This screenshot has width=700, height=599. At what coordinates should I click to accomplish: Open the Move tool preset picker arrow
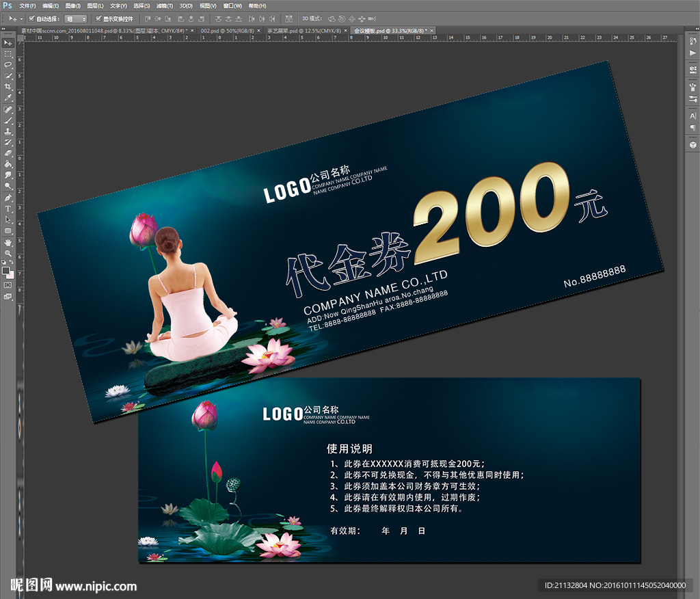(21, 18)
